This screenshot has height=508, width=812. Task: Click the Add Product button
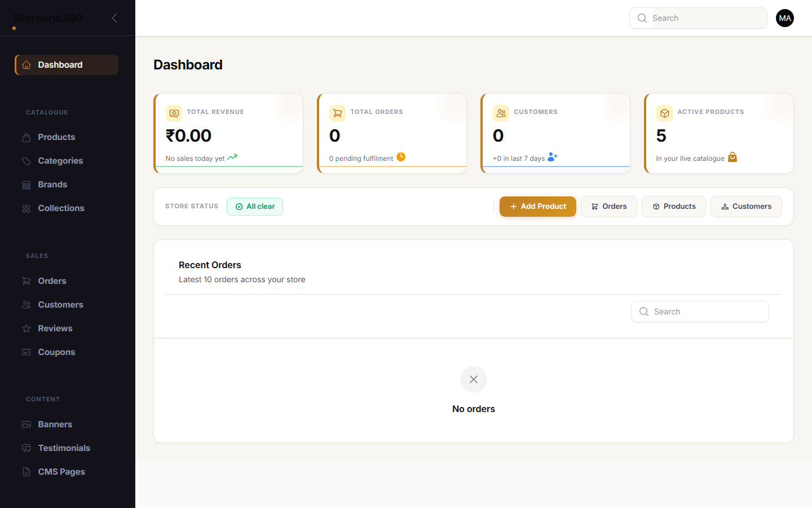click(x=538, y=207)
